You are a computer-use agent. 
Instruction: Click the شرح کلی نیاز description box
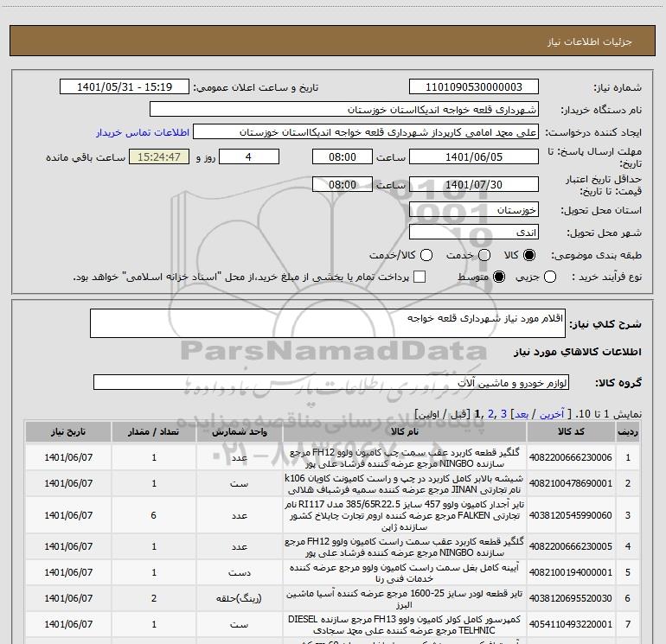point(328,323)
